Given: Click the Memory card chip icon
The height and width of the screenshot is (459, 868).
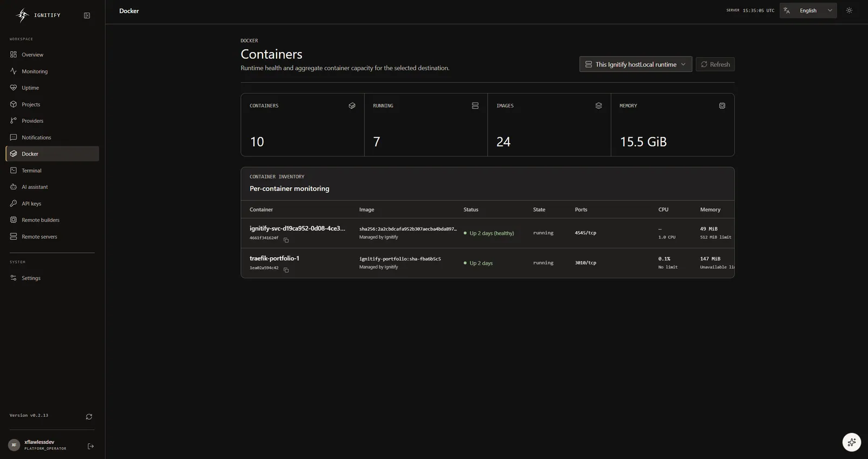Looking at the screenshot, I should (x=722, y=106).
